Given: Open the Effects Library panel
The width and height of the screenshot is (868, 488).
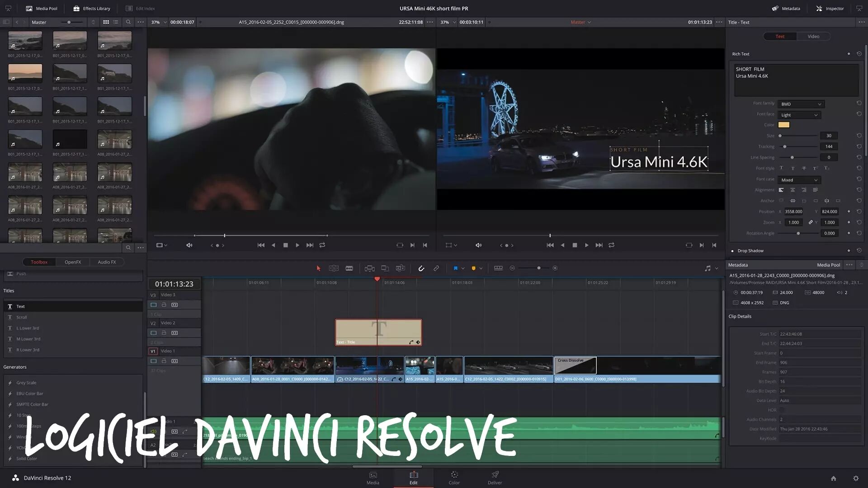Looking at the screenshot, I should pos(92,8).
